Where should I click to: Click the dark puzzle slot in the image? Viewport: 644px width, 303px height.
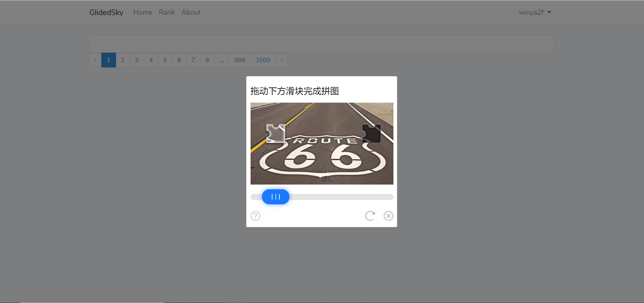tap(371, 133)
